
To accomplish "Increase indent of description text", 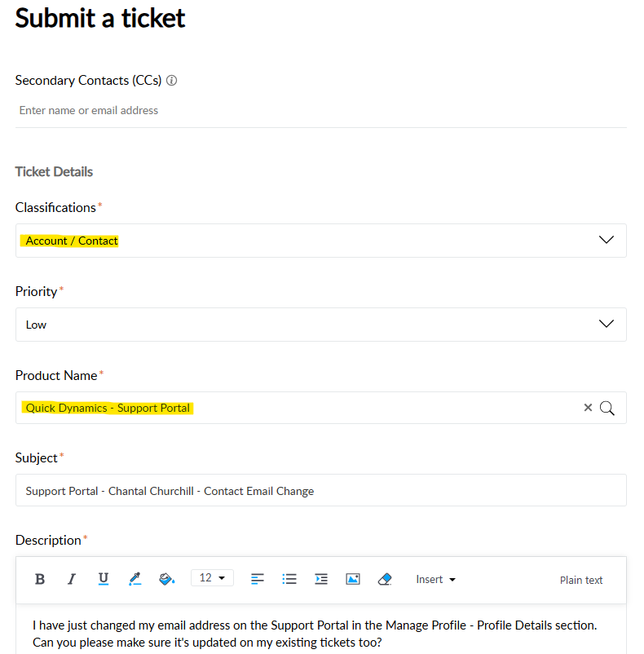I will [321, 579].
